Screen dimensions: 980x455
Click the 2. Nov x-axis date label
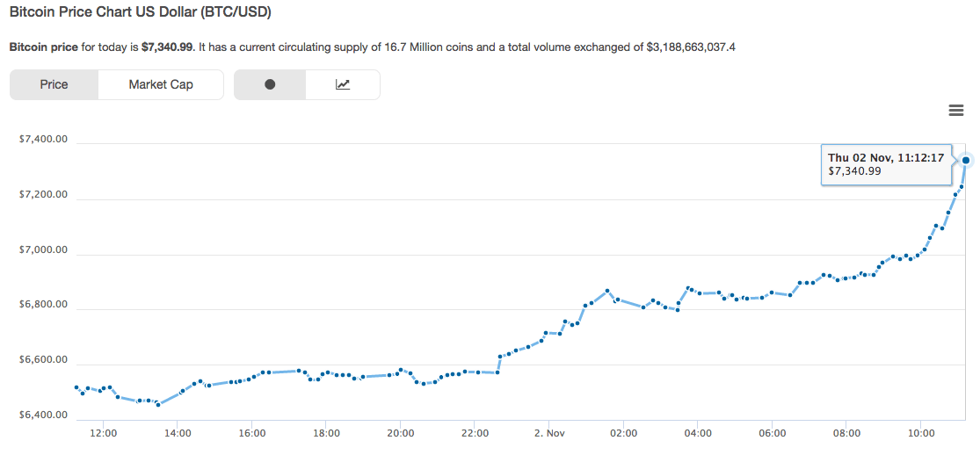(548, 432)
